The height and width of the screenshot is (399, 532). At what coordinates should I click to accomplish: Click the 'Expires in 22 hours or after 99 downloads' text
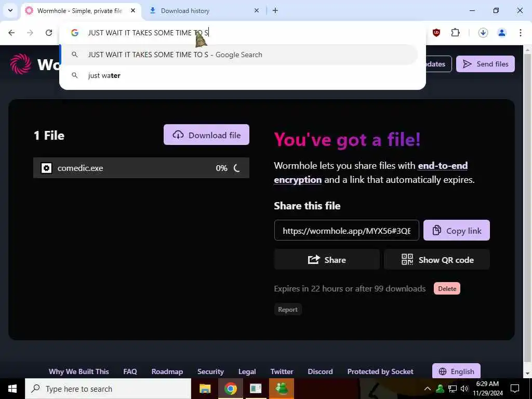click(x=350, y=289)
